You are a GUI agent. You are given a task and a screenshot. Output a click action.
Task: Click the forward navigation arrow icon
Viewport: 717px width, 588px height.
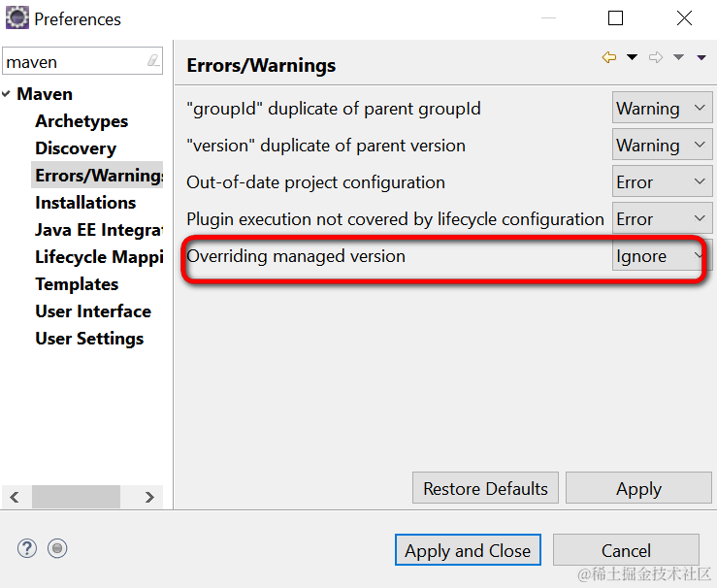(x=656, y=58)
